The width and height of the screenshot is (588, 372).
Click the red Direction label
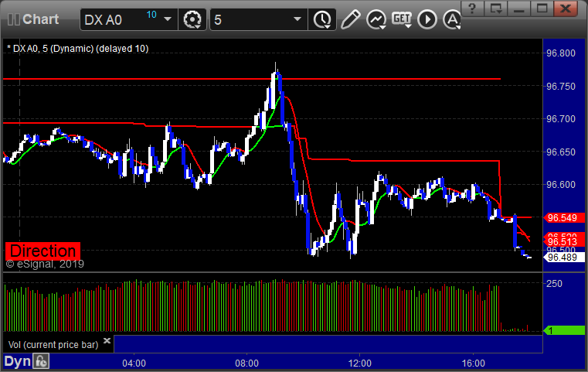(42, 251)
